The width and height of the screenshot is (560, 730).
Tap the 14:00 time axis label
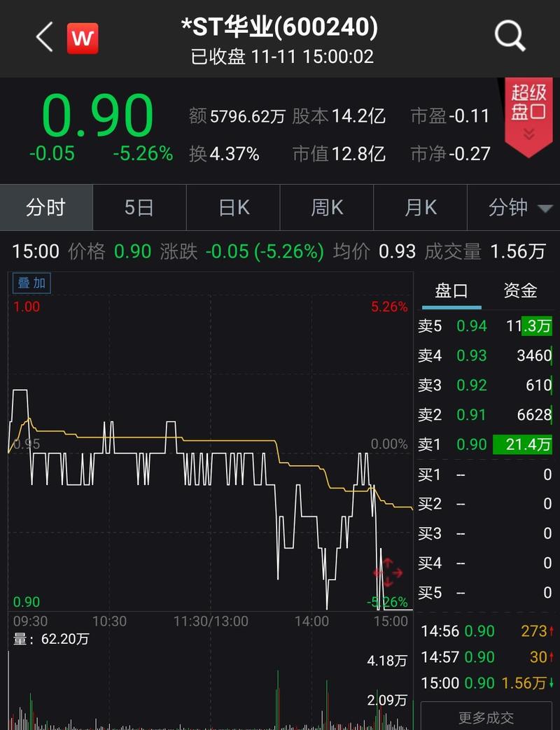311,621
